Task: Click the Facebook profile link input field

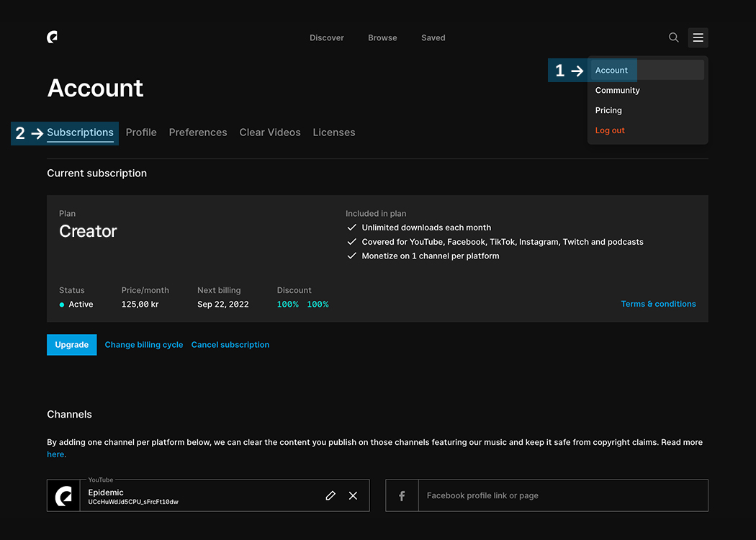Action: pyautogui.click(x=562, y=495)
